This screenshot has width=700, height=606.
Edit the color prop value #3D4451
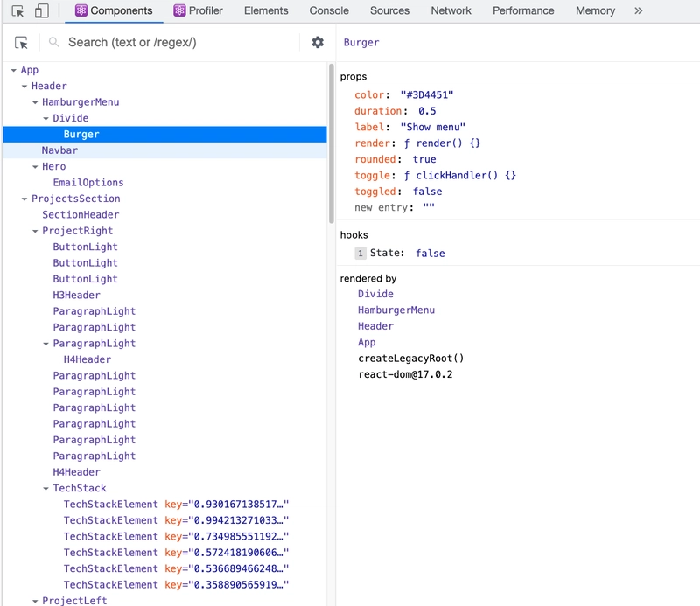427,95
